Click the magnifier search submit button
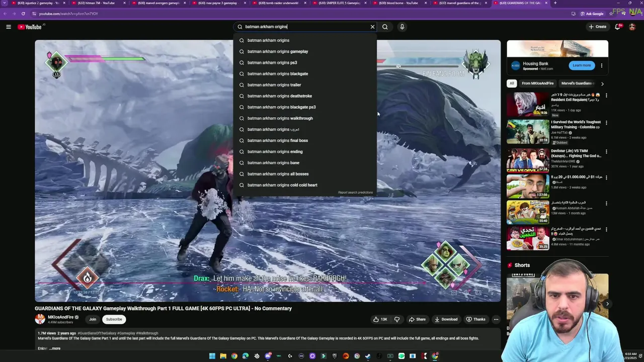644x362 pixels. point(385,27)
